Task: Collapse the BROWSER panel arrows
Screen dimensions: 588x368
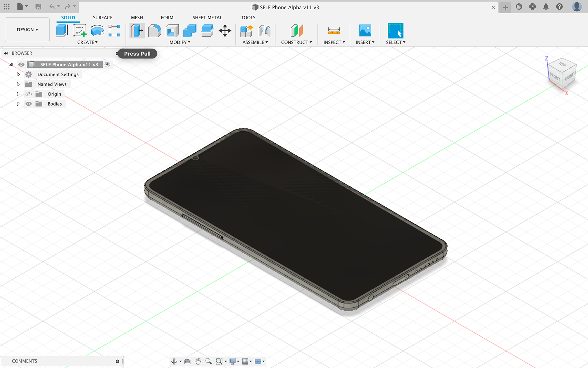Action: [x=6, y=53]
